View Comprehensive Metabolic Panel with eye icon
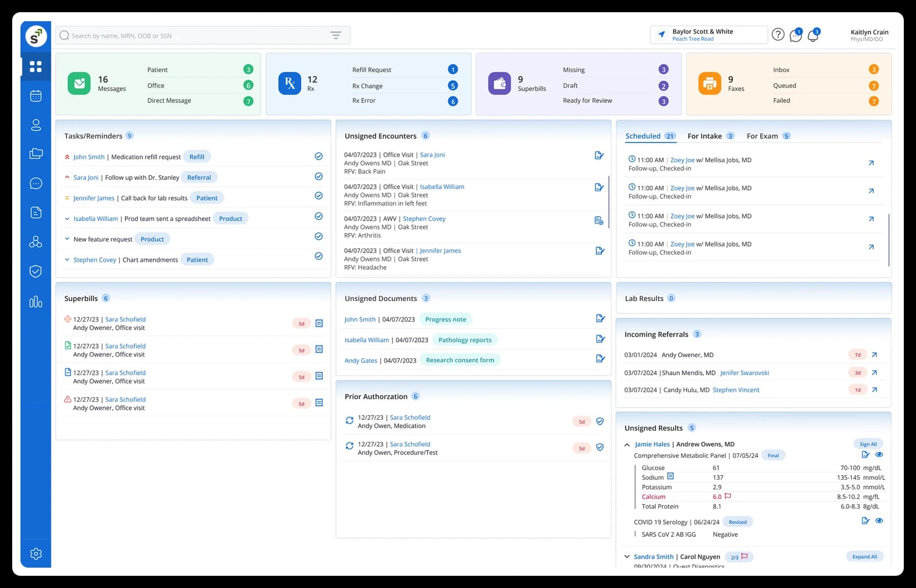 pyautogui.click(x=879, y=455)
